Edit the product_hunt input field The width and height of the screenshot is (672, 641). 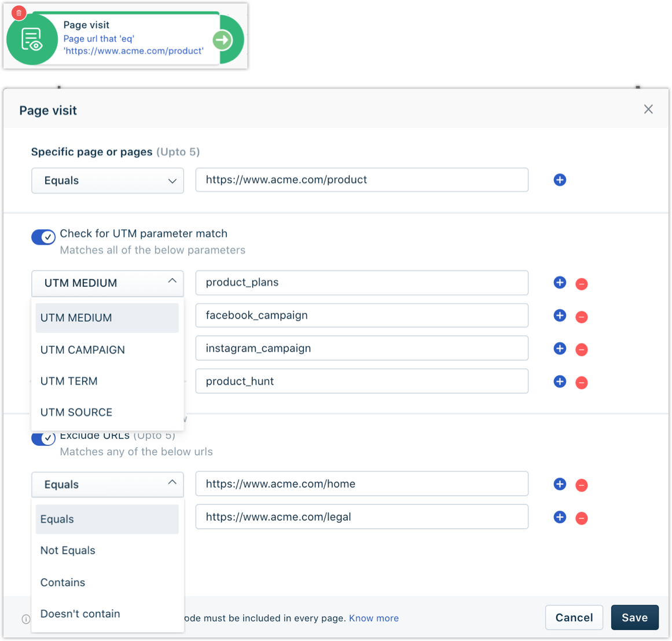362,381
